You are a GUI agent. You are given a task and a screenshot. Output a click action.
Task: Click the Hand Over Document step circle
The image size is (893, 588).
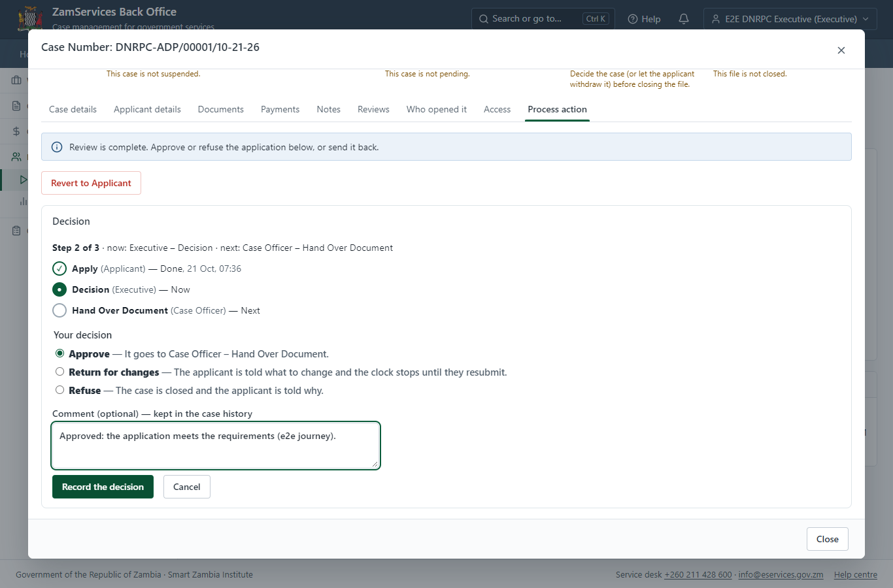[59, 310]
